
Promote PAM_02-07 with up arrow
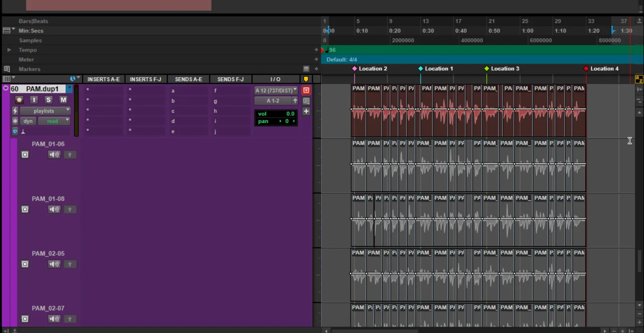pyautogui.click(x=70, y=319)
